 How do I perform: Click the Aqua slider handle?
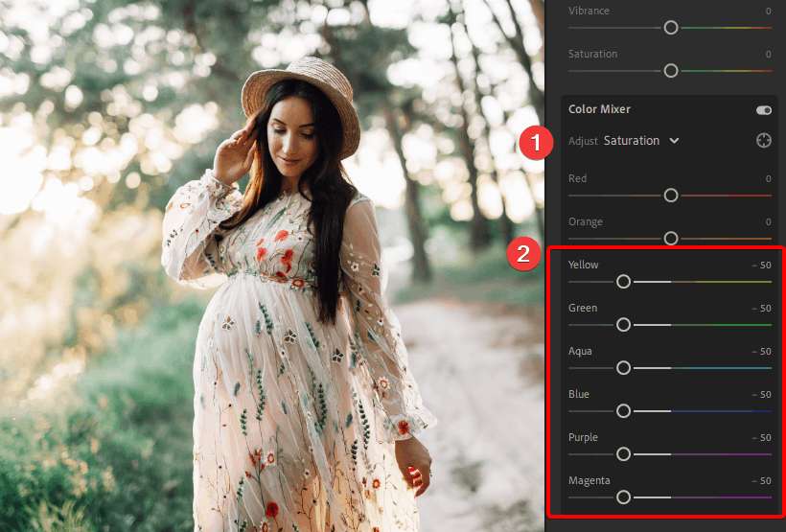coord(623,367)
